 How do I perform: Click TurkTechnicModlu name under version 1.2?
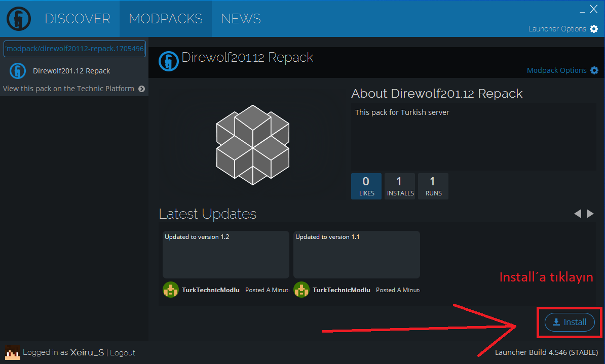[x=211, y=290]
